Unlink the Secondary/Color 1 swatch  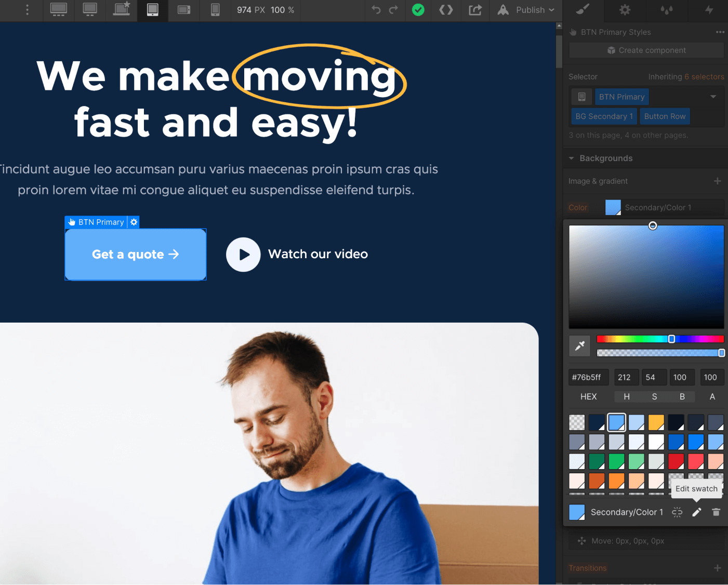point(677,512)
